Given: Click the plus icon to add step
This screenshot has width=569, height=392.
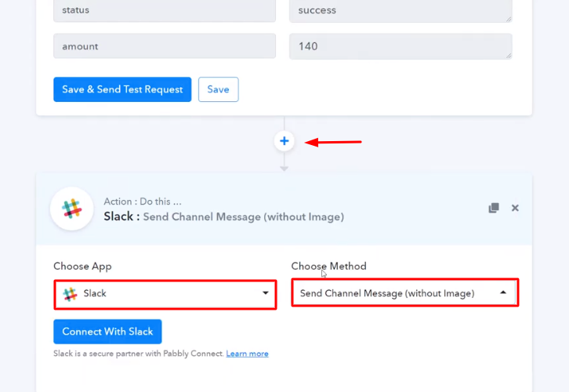Looking at the screenshot, I should click(284, 141).
